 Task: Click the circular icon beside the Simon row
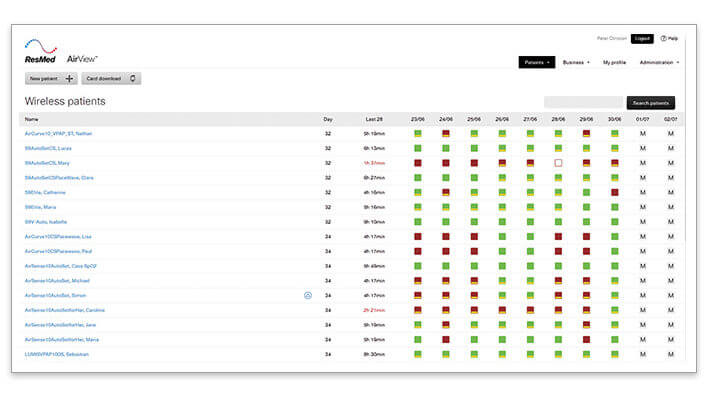click(x=308, y=295)
